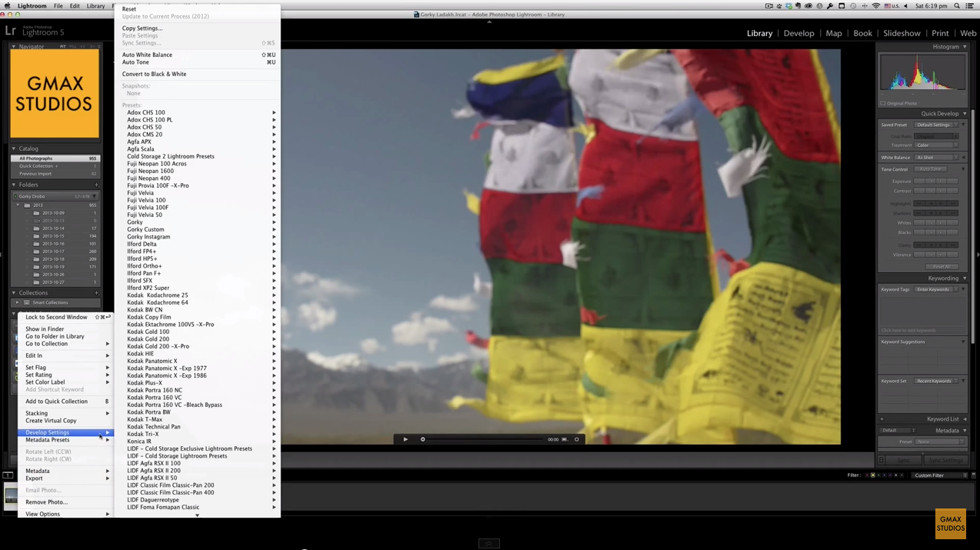Click the video scrubber handle
Viewport: 980px width, 550px height.
pyautogui.click(x=423, y=439)
